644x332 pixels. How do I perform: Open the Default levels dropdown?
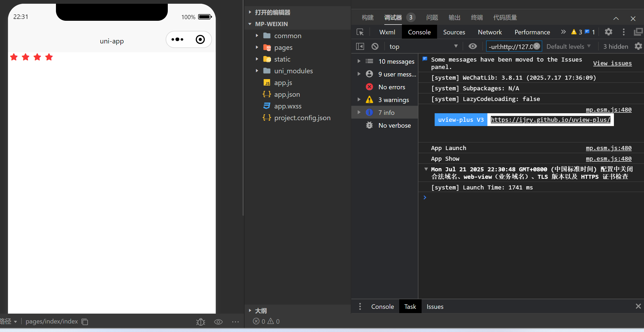[568, 46]
